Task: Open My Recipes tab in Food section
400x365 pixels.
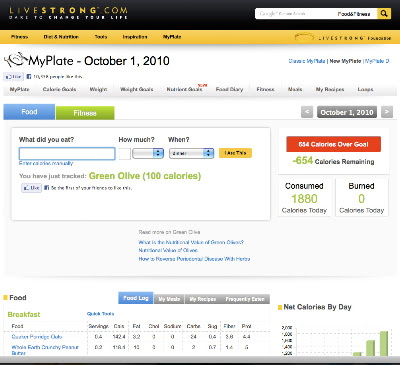Action: [x=203, y=299]
